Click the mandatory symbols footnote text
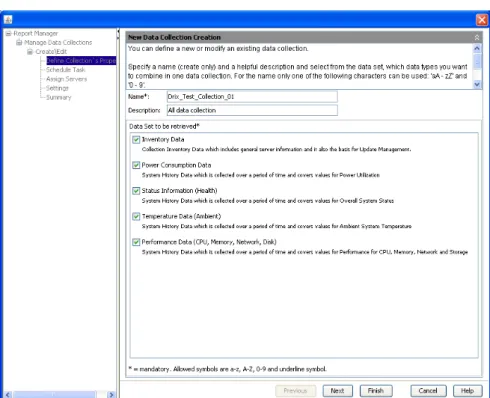Screen dimensions: 490x398 pyautogui.click(x=228, y=369)
